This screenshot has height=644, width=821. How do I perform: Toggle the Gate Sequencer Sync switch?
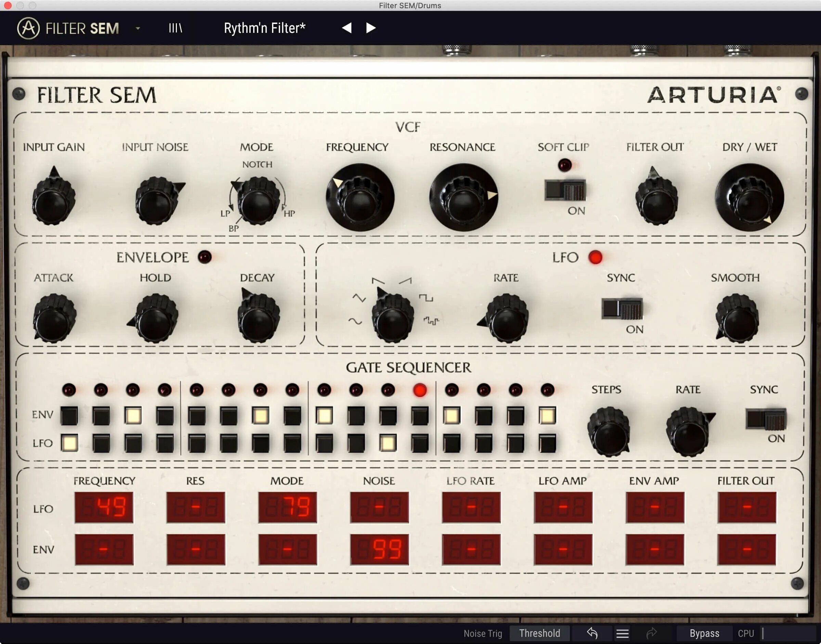pyautogui.click(x=766, y=419)
